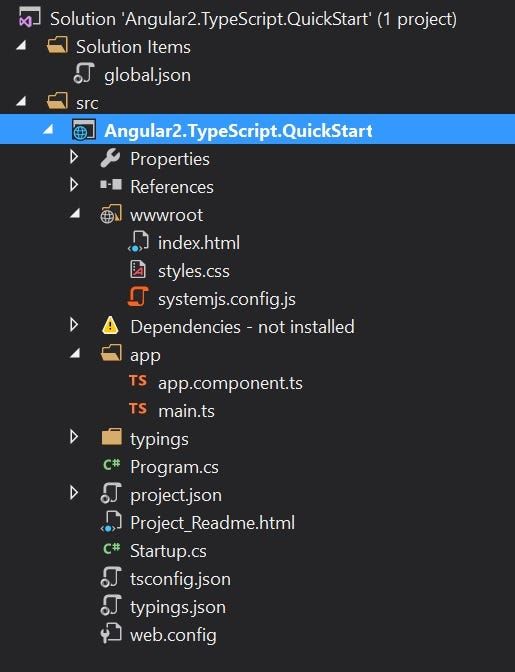Collapse the wwwroot folder

coord(75,213)
